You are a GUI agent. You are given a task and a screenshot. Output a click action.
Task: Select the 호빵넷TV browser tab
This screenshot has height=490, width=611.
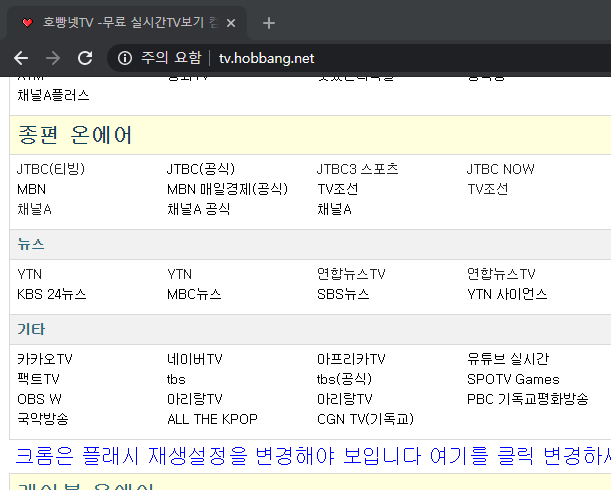pos(125,23)
